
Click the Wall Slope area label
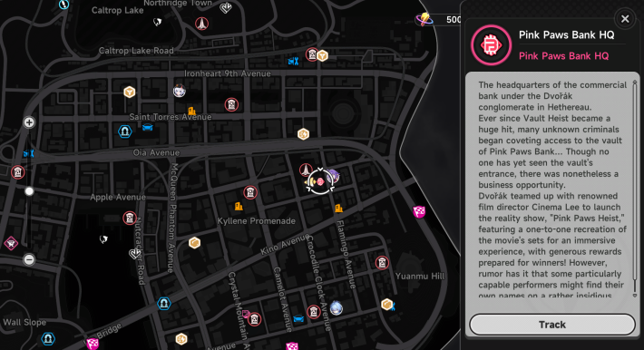click(x=24, y=323)
